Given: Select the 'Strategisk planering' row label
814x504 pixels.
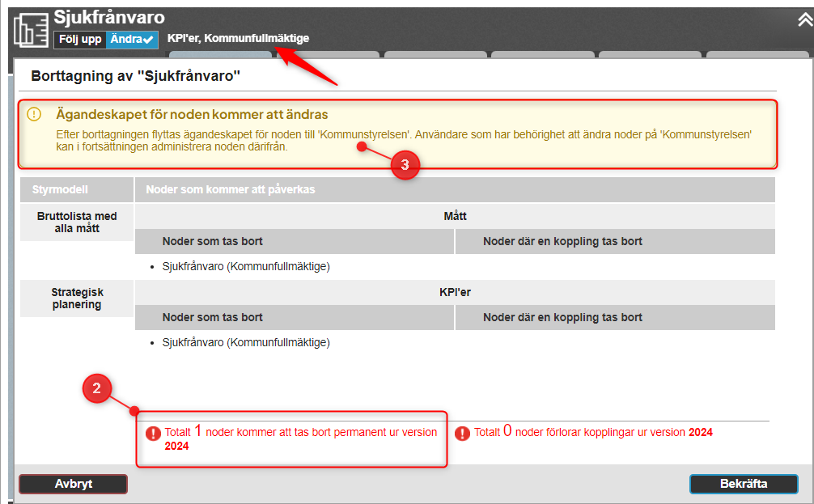Looking at the screenshot, I should click(77, 298).
